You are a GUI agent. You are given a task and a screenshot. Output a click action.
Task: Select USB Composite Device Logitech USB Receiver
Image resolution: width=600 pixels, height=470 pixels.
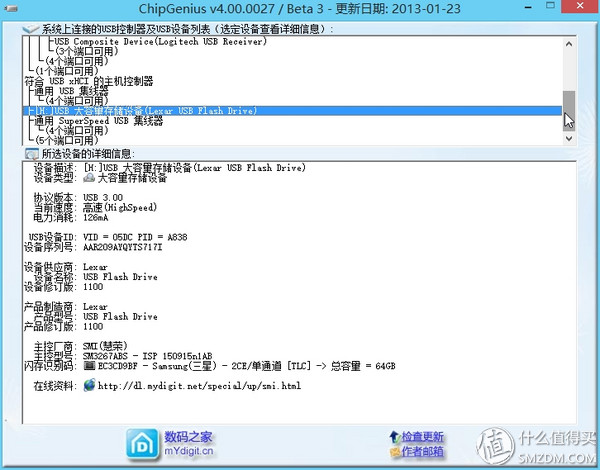(x=160, y=41)
